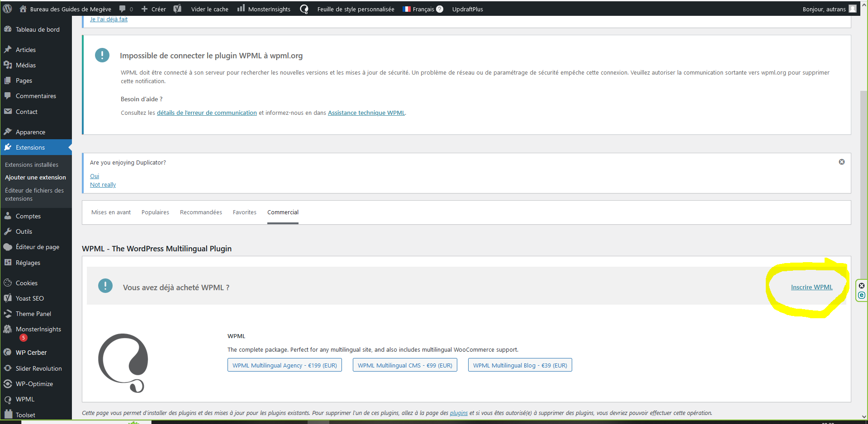Open the MonsterInsights 5 notifications badge
The height and width of the screenshot is (424, 868).
(x=24, y=338)
